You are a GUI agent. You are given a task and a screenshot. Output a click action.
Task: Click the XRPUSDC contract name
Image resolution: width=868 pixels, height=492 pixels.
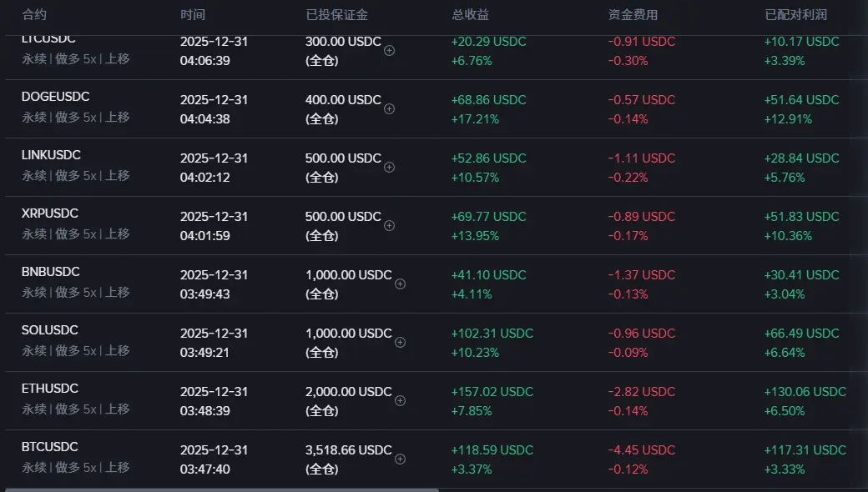coord(49,213)
